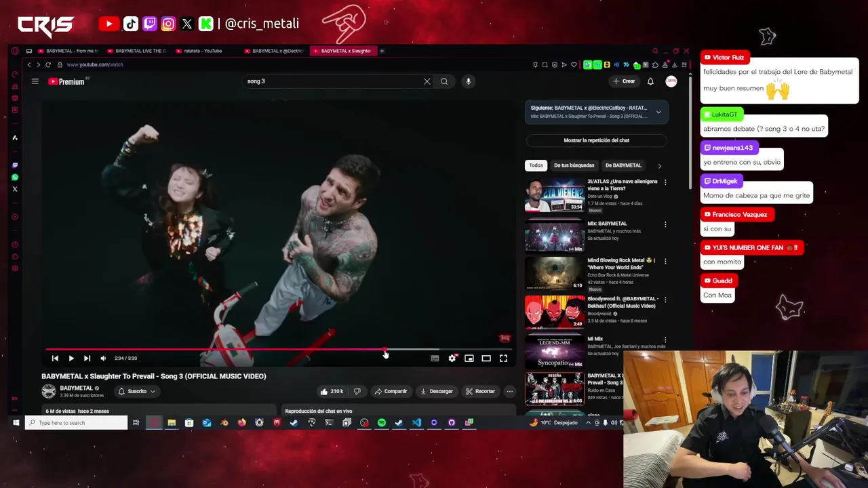Open options for Mix: BABYMETAL
Viewport: 868px width, 488px height.
tap(665, 224)
